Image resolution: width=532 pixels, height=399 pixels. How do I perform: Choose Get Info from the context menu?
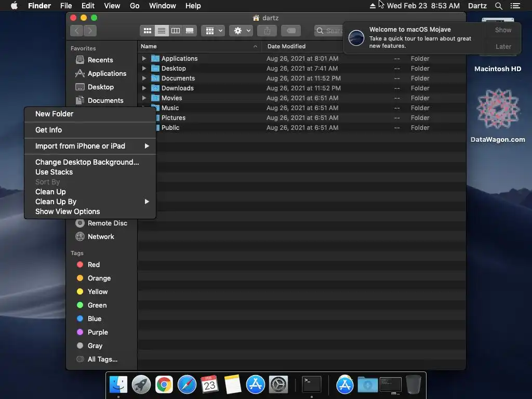[90, 130]
